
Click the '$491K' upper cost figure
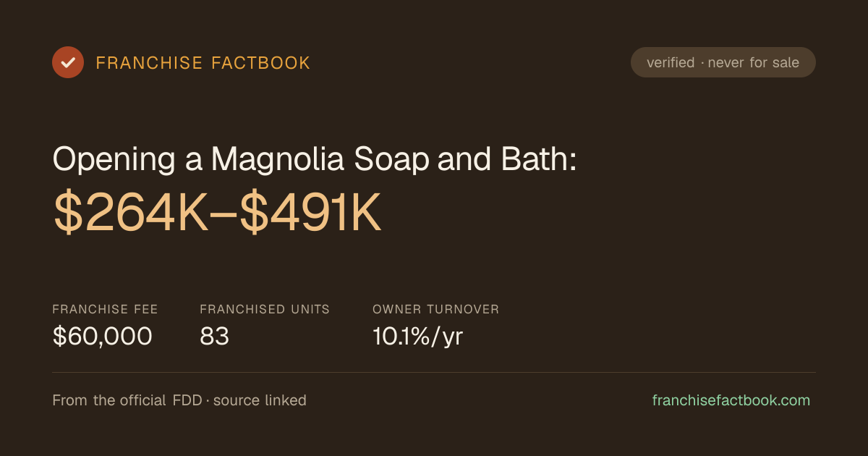310,214
